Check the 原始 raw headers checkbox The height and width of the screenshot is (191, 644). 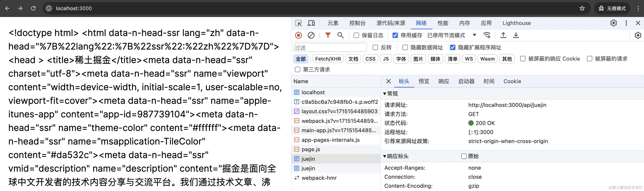464,156
